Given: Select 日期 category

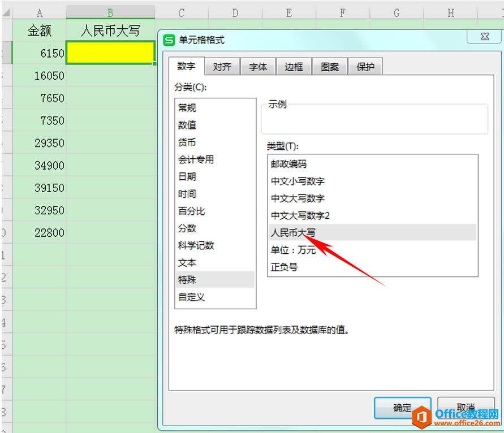Looking at the screenshot, I should [x=215, y=176].
